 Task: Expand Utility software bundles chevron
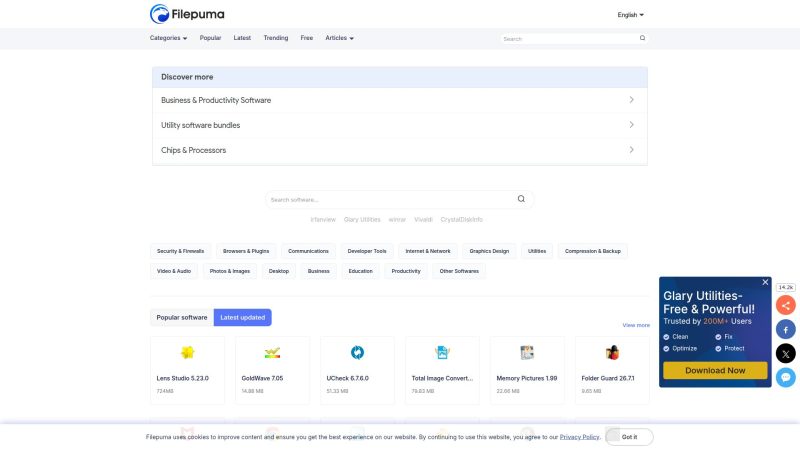(632, 125)
